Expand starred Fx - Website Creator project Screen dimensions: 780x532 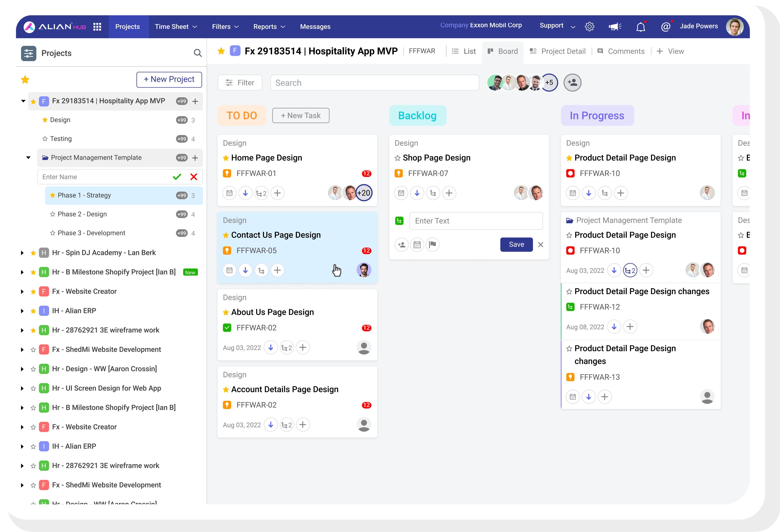pos(22,291)
